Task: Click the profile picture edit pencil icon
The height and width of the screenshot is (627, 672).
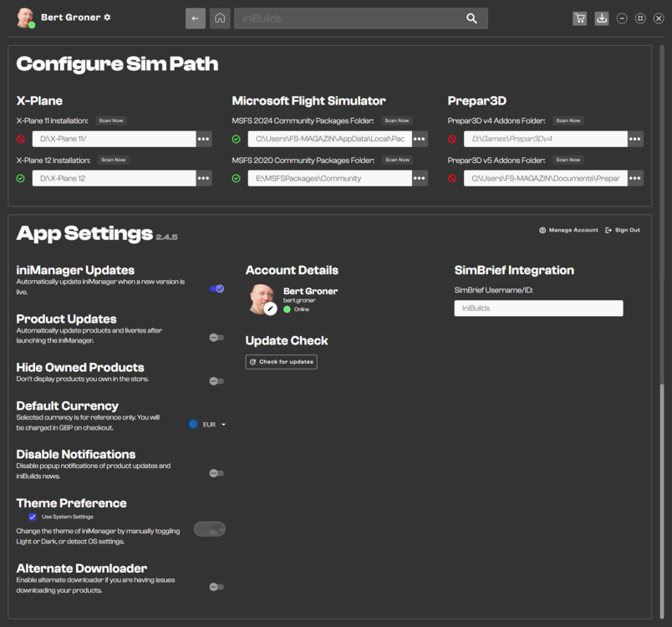Action: [270, 308]
